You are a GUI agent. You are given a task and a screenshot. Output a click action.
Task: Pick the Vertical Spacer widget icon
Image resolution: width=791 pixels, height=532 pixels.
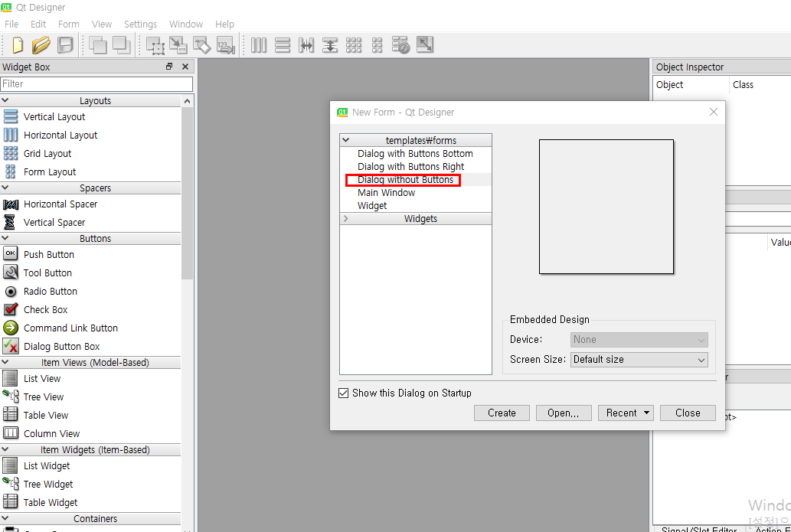[x=10, y=223]
